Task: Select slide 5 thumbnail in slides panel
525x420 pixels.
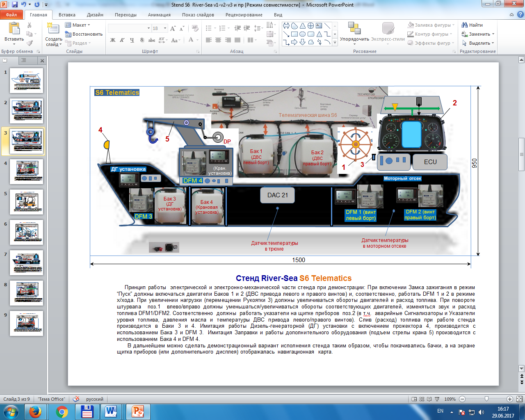Action: [x=27, y=202]
